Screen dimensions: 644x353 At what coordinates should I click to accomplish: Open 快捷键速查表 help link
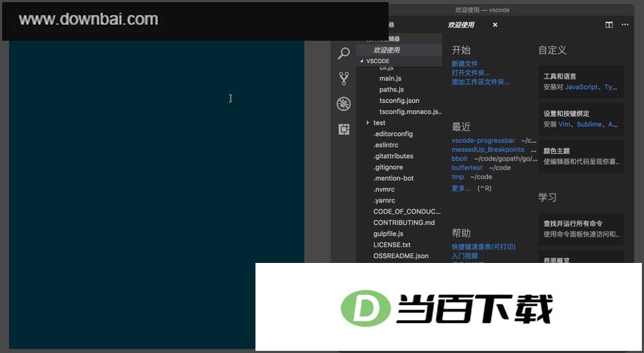point(484,247)
